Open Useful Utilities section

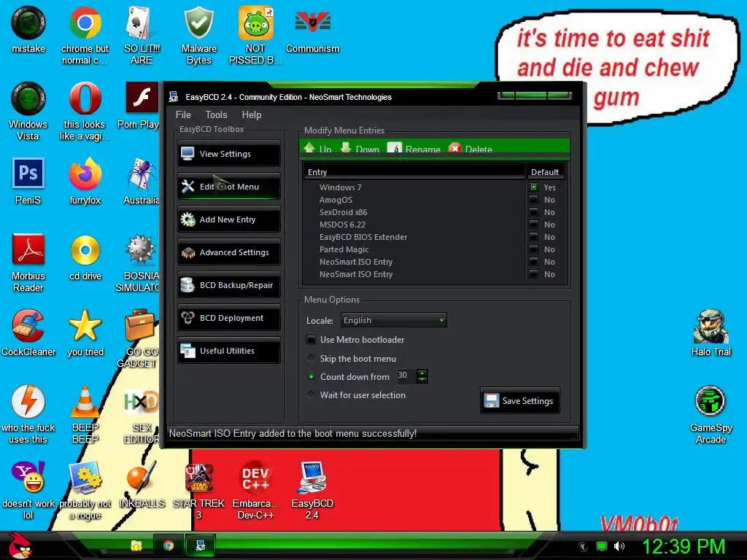coord(228,351)
